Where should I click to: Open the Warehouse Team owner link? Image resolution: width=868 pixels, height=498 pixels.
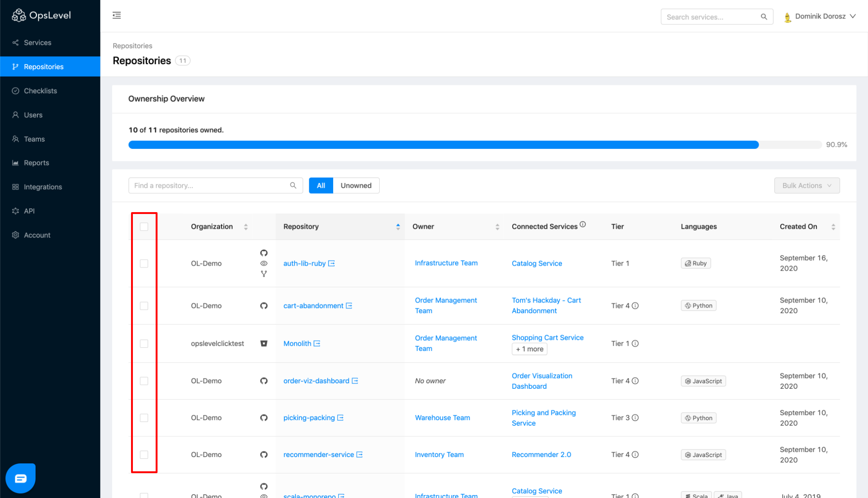click(442, 418)
